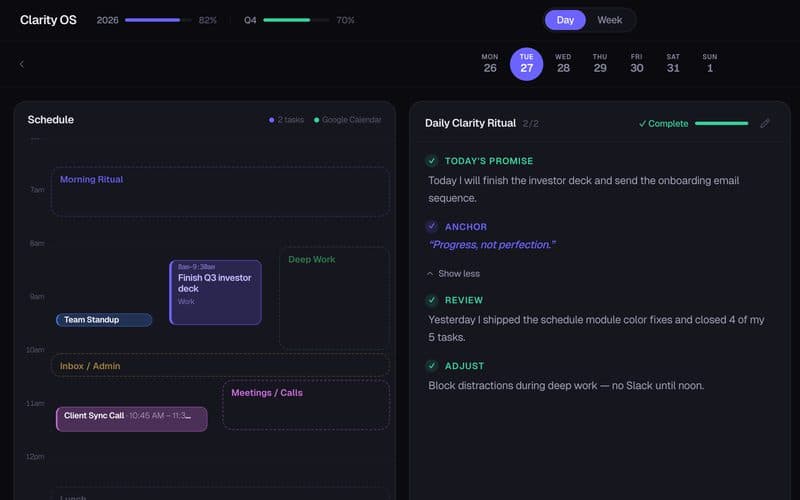Click the 2/2 ritual count
Viewport: 800px width, 500px height.
531,123
